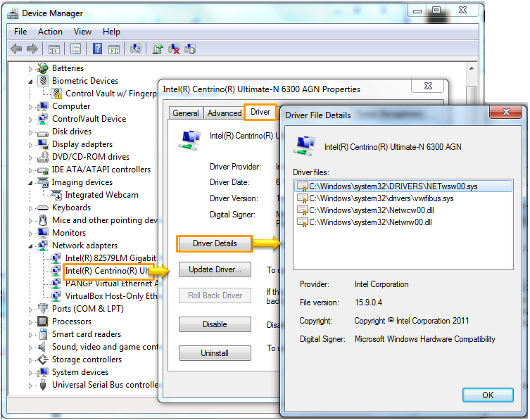Expand the Computer tree node
Screen dimensions: 530x420
click(x=30, y=107)
